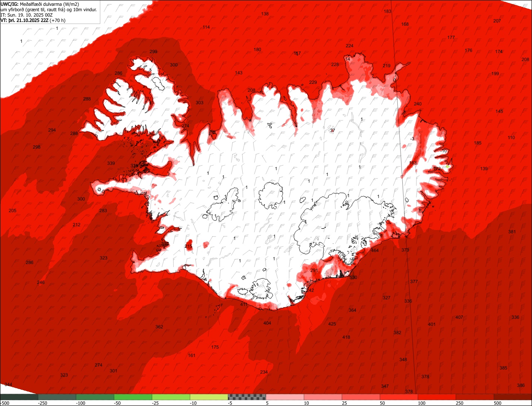
Task: Click the red legend swatch between 50 and 100
Action: [399, 397]
